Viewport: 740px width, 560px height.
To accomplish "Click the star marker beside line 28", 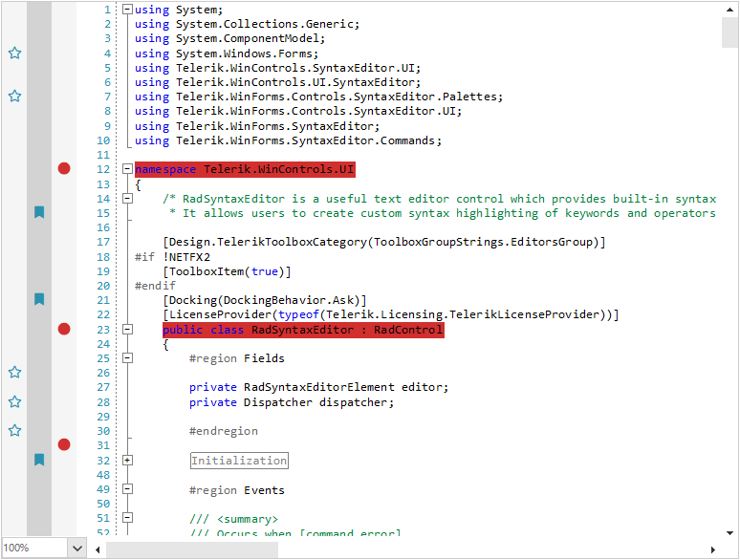I will (14, 401).
